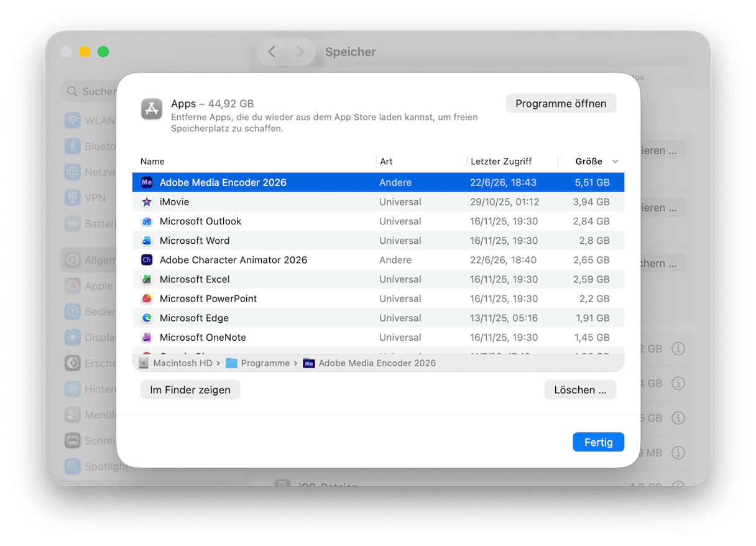Image resolution: width=756 pixels, height=546 pixels.
Task: Click the Programme öffnen button
Action: pyautogui.click(x=561, y=104)
